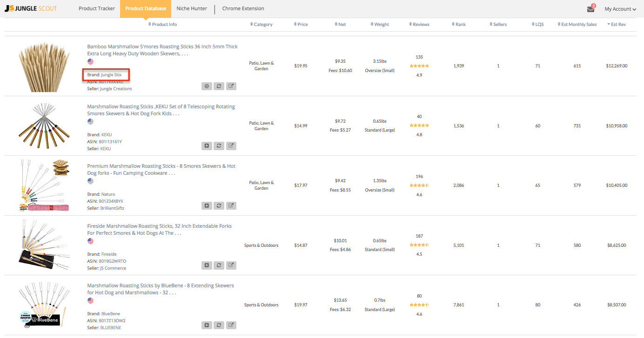
Task: Click the seller link JS Commerce
Action: tap(113, 268)
